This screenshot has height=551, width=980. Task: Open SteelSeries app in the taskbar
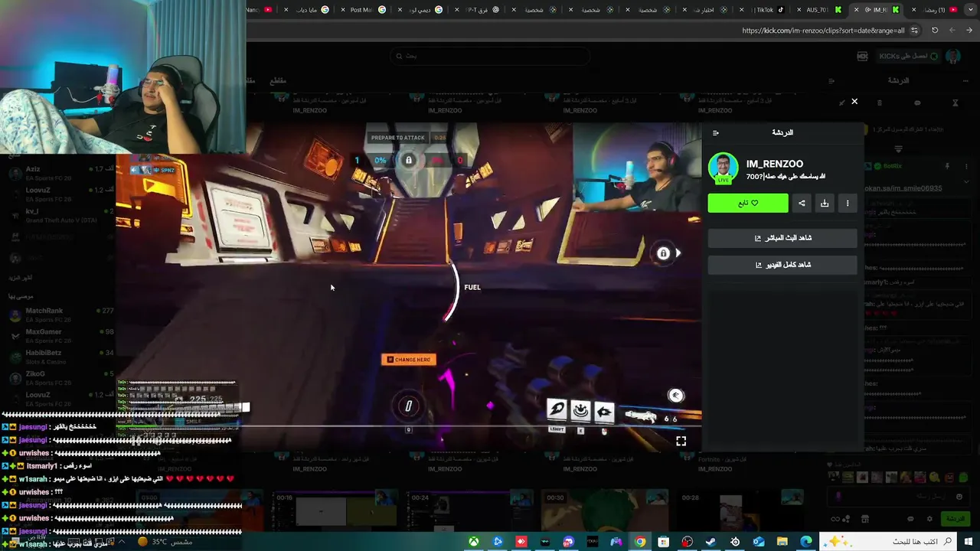tap(735, 542)
